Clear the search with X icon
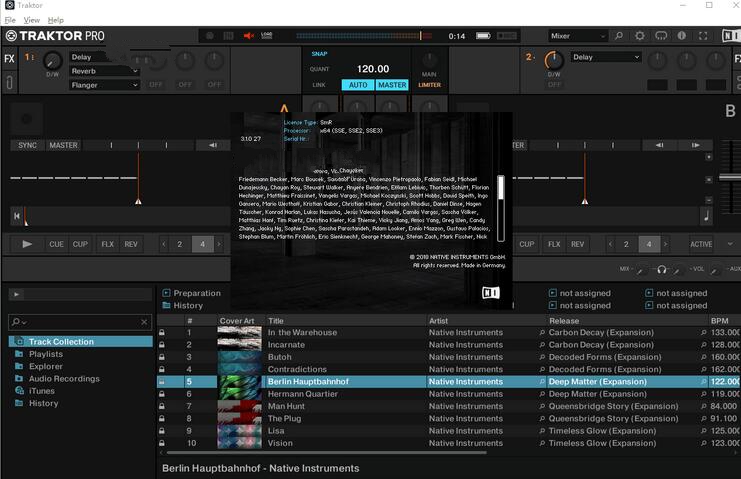Image resolution: width=741 pixels, height=479 pixels. [144, 322]
